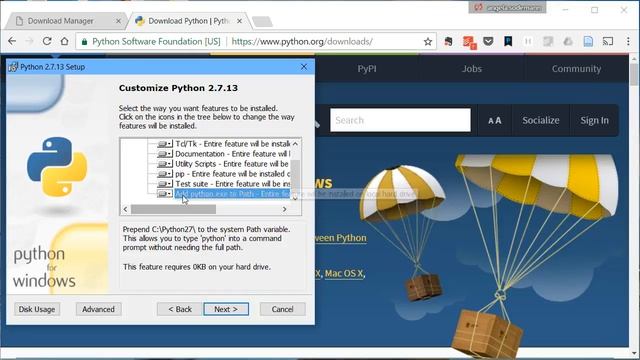640x360 pixels.
Task: Open Test suite feature install dropdown icon
Action: tap(165, 184)
